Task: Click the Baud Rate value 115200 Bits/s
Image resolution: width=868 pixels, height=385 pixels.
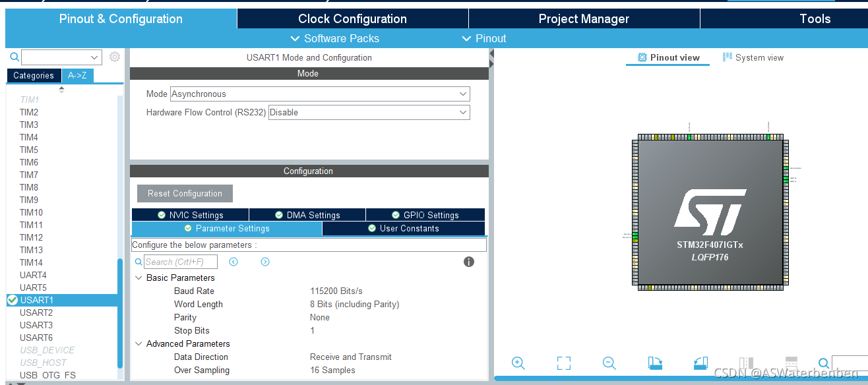Action: 336,291
